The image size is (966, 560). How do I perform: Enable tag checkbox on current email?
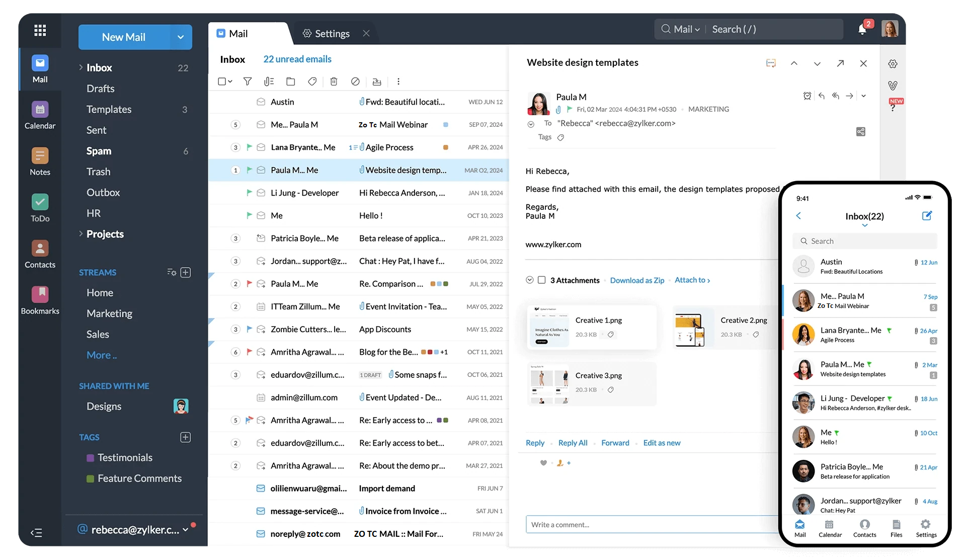click(561, 137)
